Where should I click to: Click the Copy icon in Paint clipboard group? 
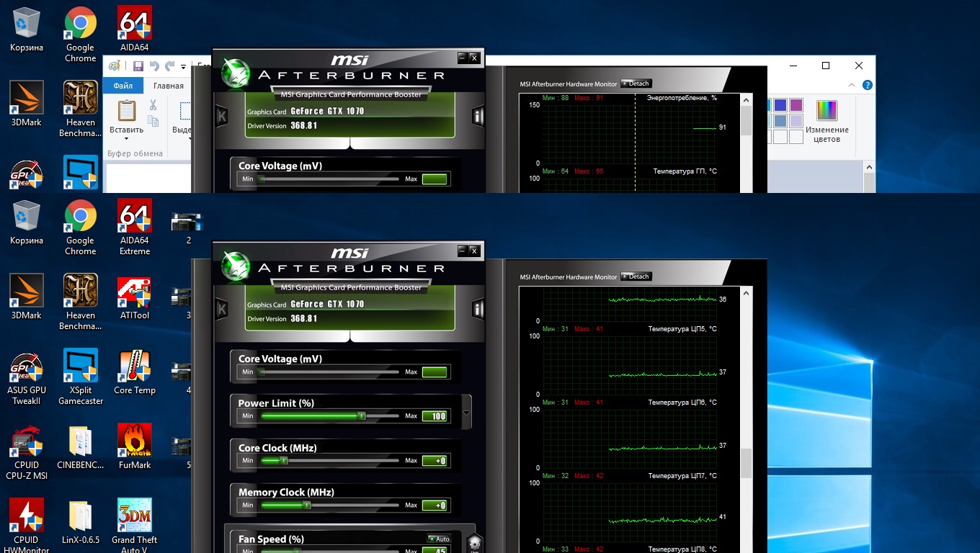(153, 121)
